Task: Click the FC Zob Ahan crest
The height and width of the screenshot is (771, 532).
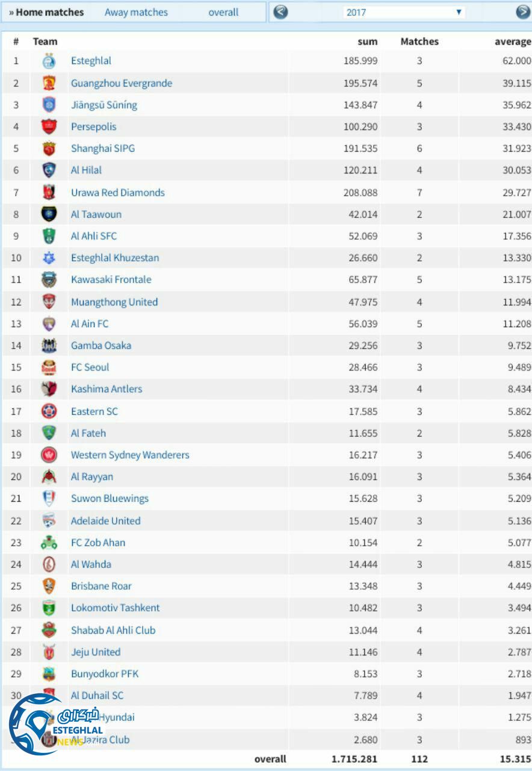Action: click(x=49, y=543)
